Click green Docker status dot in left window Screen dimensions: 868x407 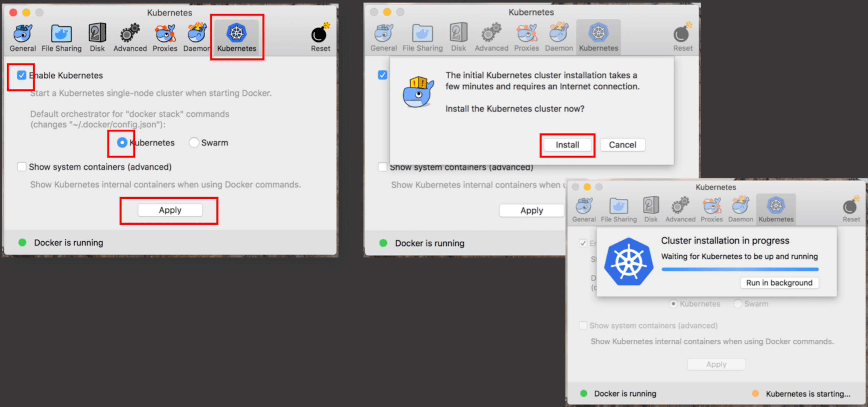22,243
